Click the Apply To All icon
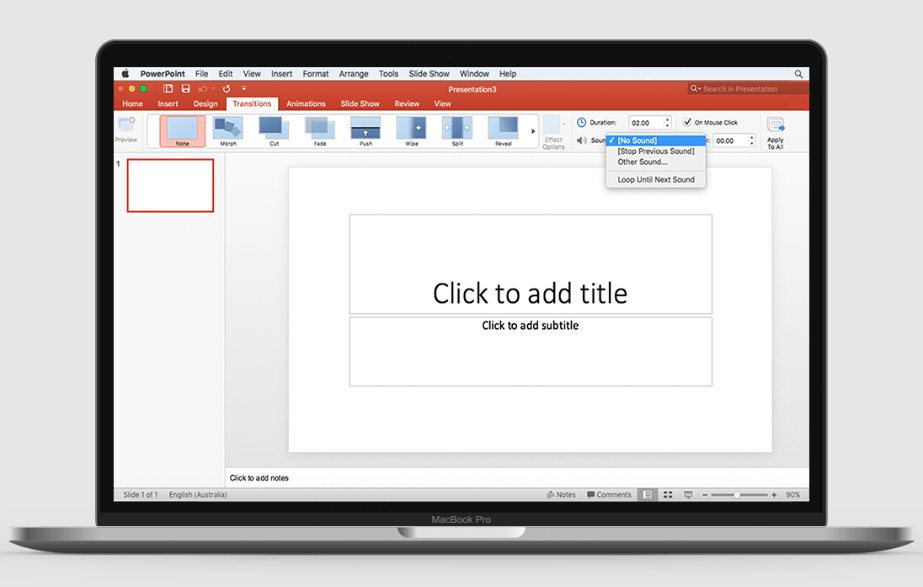Image resolution: width=923 pixels, height=587 pixels. click(776, 125)
